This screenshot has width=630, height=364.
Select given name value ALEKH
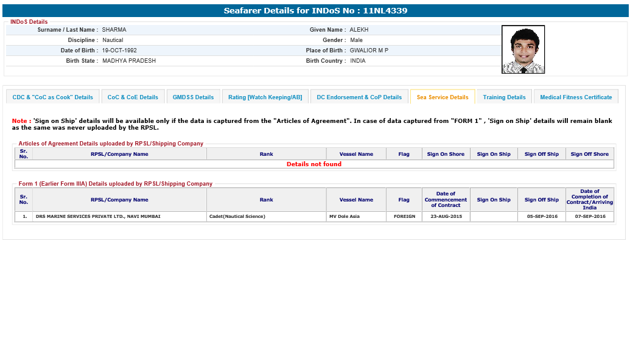pos(359,30)
